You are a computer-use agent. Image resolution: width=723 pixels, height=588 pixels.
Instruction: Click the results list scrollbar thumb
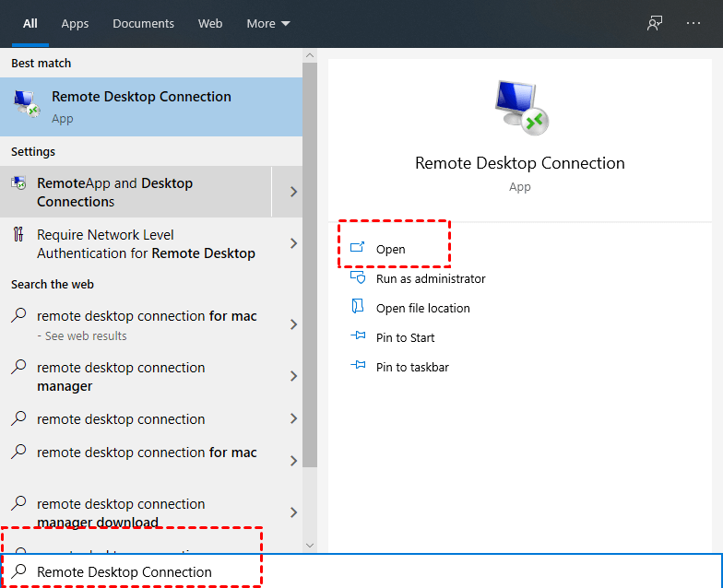coord(310,265)
